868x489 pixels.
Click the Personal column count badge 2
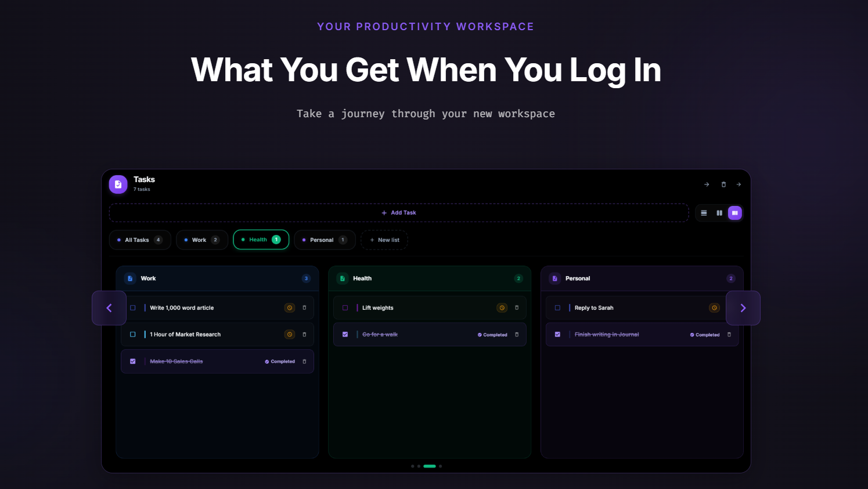point(731,278)
